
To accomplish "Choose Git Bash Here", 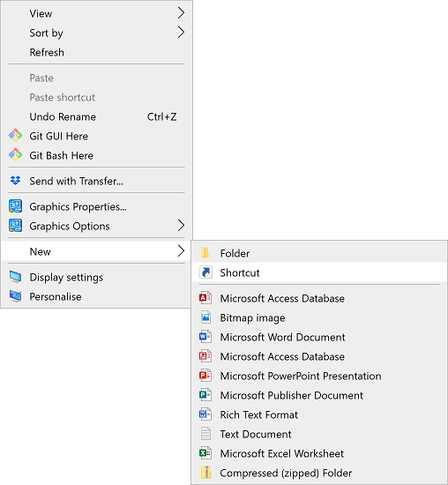I will point(96,155).
